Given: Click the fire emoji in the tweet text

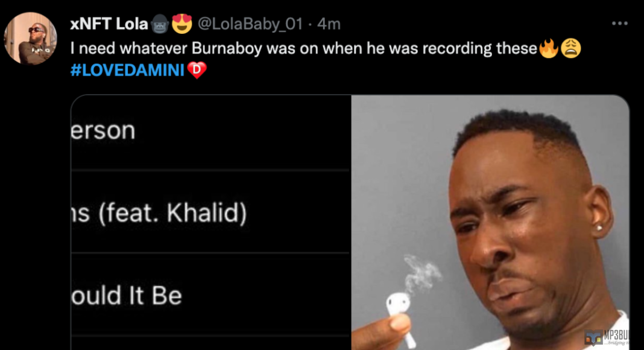Looking at the screenshot, I should coord(548,49).
